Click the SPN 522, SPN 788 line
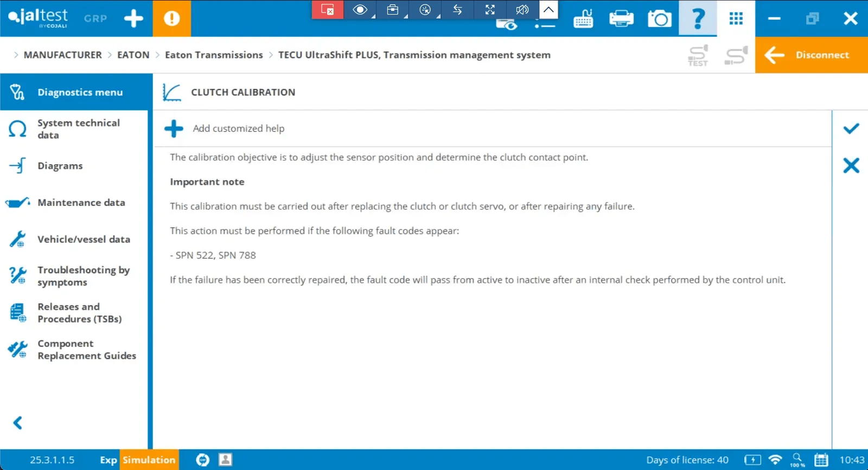This screenshot has width=868, height=470. [213, 255]
